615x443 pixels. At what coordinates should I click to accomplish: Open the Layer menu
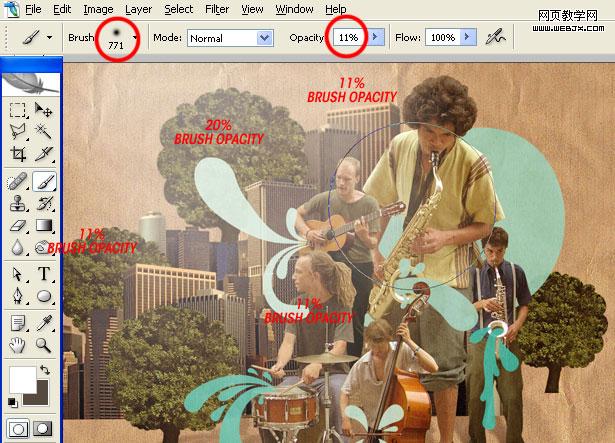tap(138, 9)
